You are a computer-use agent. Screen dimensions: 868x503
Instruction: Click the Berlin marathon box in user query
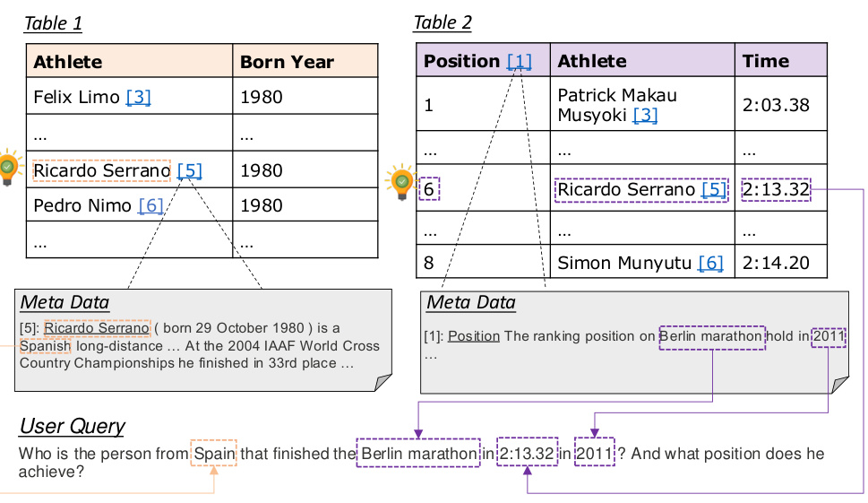pyautogui.click(x=418, y=453)
